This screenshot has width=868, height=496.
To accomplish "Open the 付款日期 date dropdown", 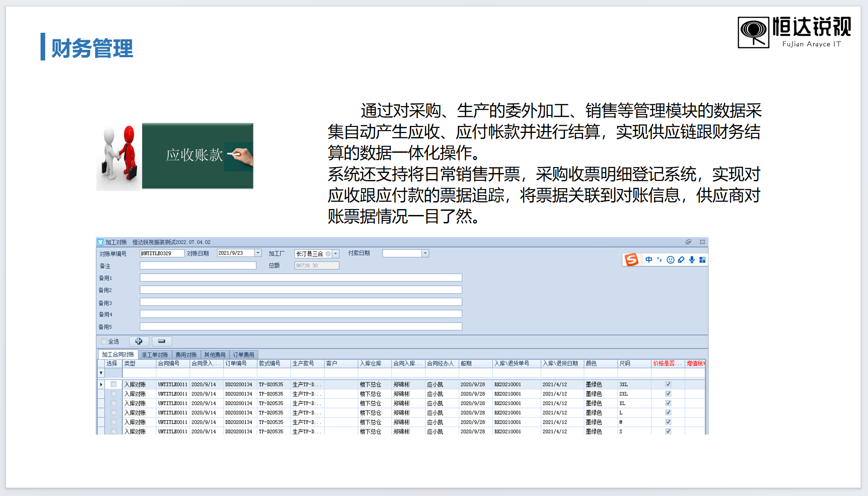I will [425, 253].
